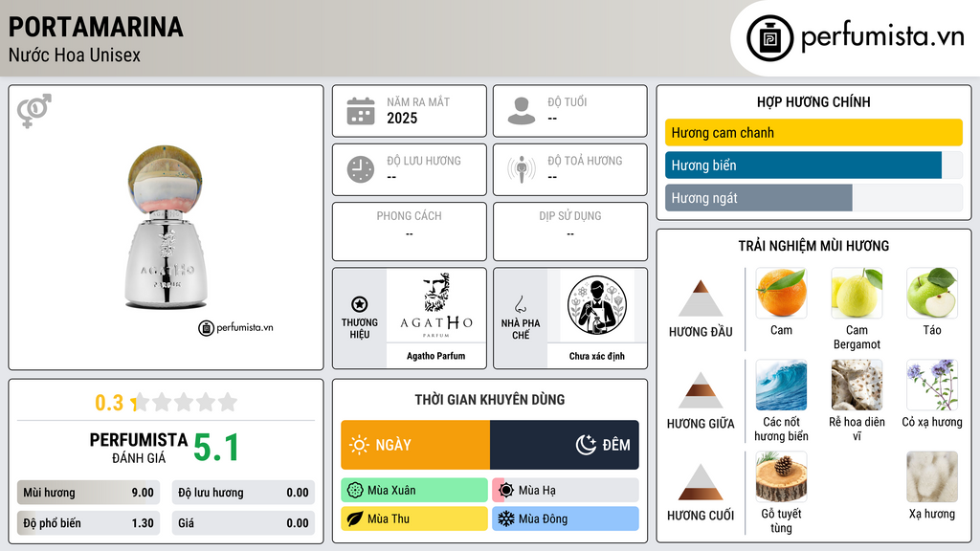The height and width of the screenshot is (551, 980).
Task: Click the calendar icon beside Năm ra mắt
Action: tap(361, 111)
